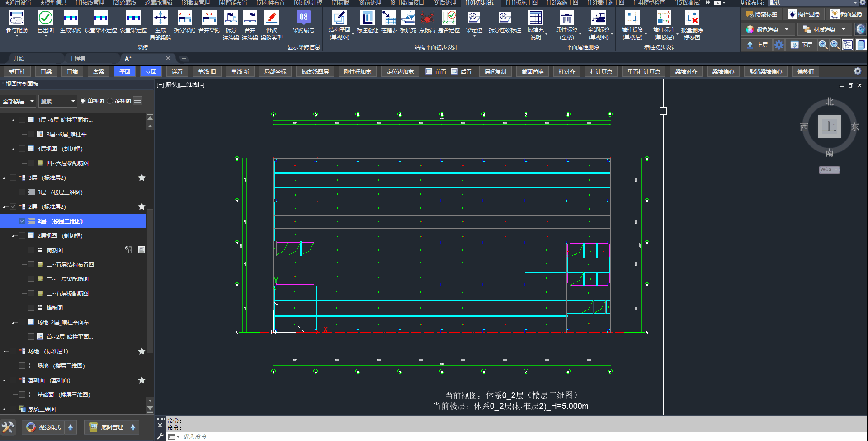Click the 拆分梁跨 tool icon
Viewport: 868px width, 441px height.
coord(184,19)
